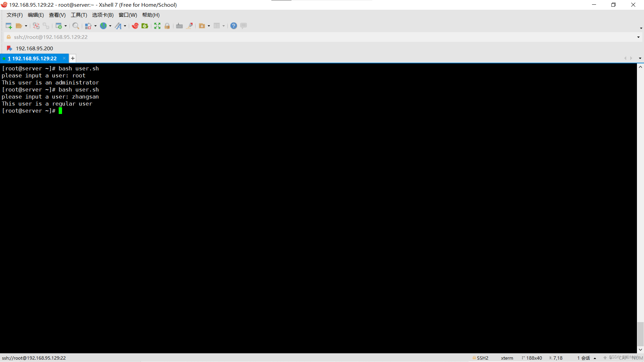
Task: Expand the font settings dropdown arrow
Action: (x=125, y=26)
